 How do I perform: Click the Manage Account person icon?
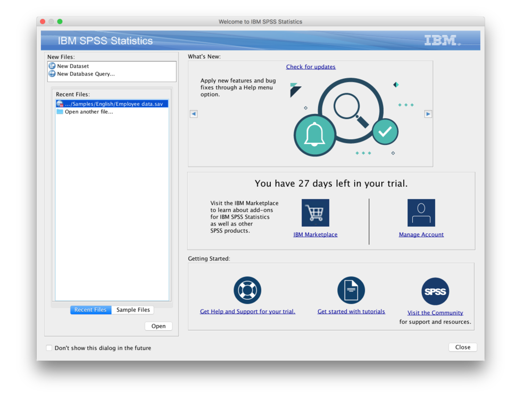(x=421, y=213)
